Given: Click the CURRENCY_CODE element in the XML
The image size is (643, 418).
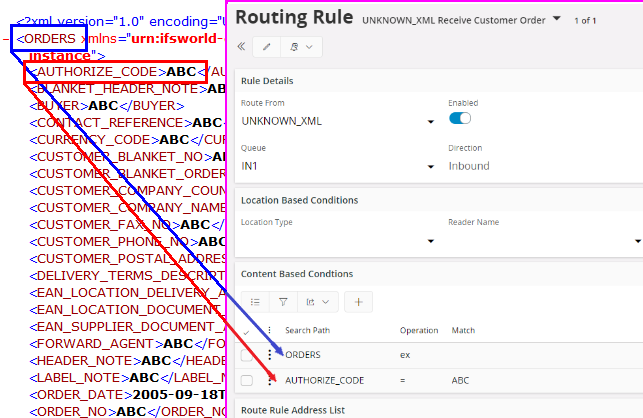Looking at the screenshot, I should 127,140.
